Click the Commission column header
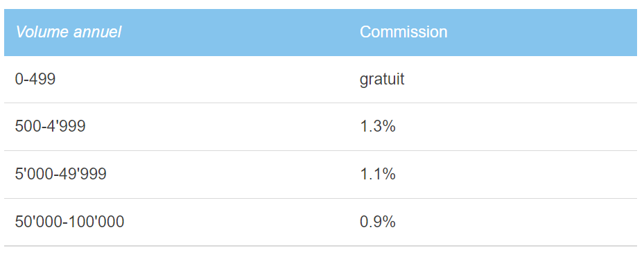This screenshot has width=644, height=257. click(x=403, y=32)
